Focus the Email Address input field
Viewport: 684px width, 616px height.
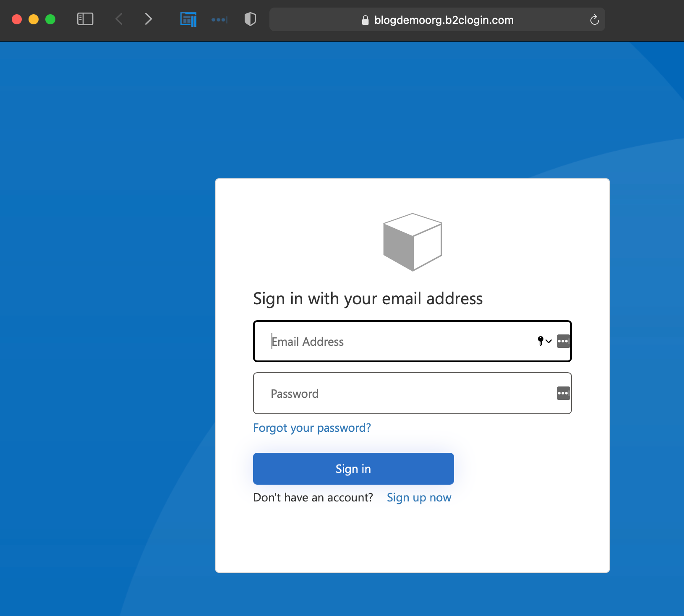(412, 341)
